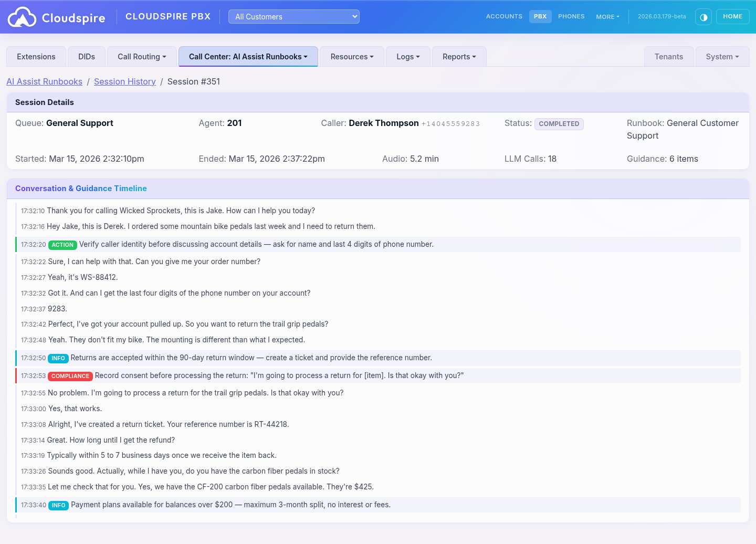Click the caller phone number +14045559283
Screen dimensions: 756x544
(x=450, y=124)
